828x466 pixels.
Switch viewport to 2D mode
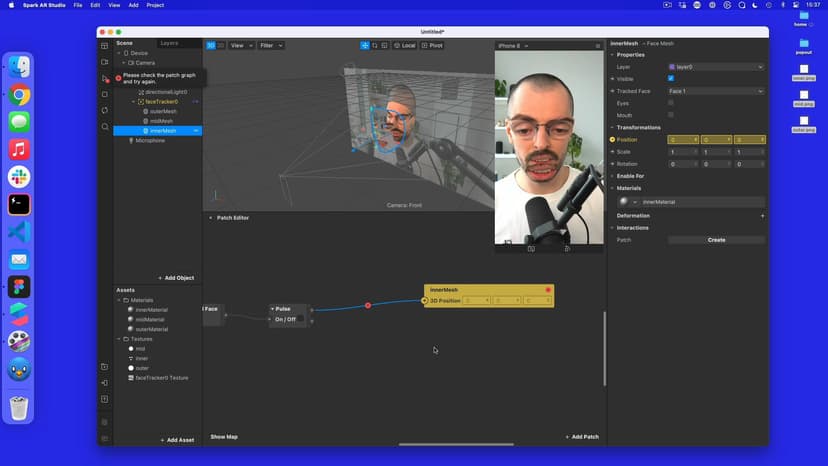[221, 45]
